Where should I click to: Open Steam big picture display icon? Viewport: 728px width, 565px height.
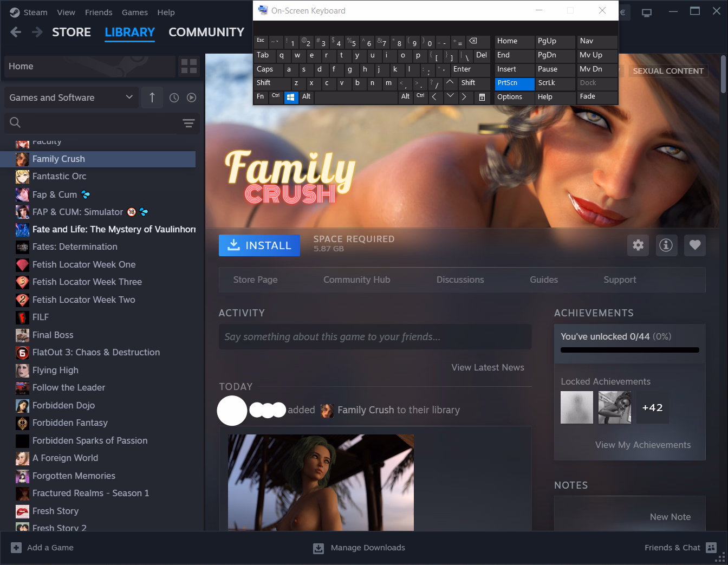pyautogui.click(x=647, y=12)
